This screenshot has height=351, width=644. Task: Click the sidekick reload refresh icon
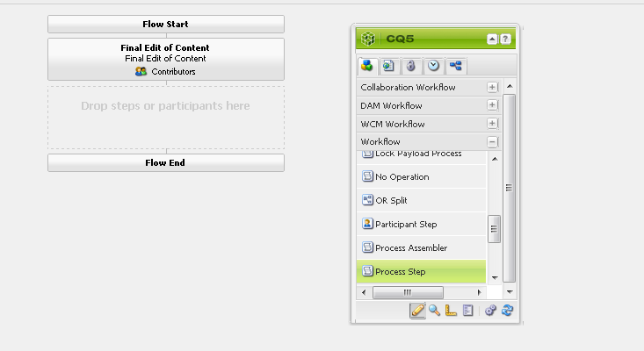coord(508,310)
